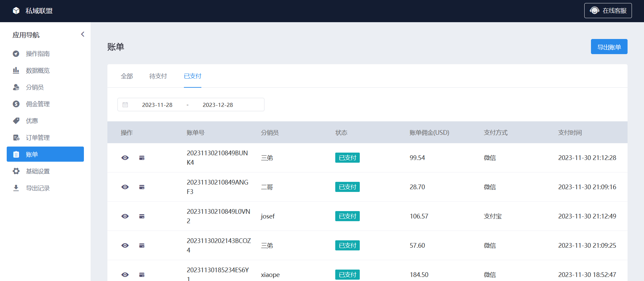The image size is (644, 281).
Task: Switch to the 待支付 tab
Action: [x=158, y=76]
